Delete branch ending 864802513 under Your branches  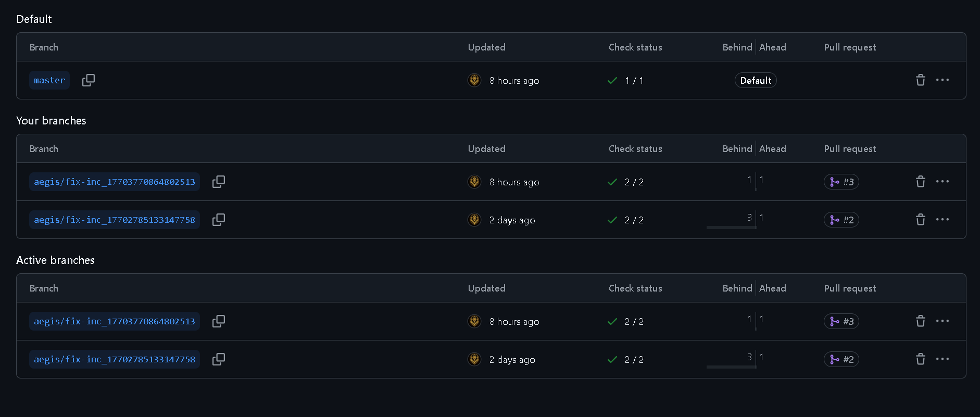(x=920, y=182)
